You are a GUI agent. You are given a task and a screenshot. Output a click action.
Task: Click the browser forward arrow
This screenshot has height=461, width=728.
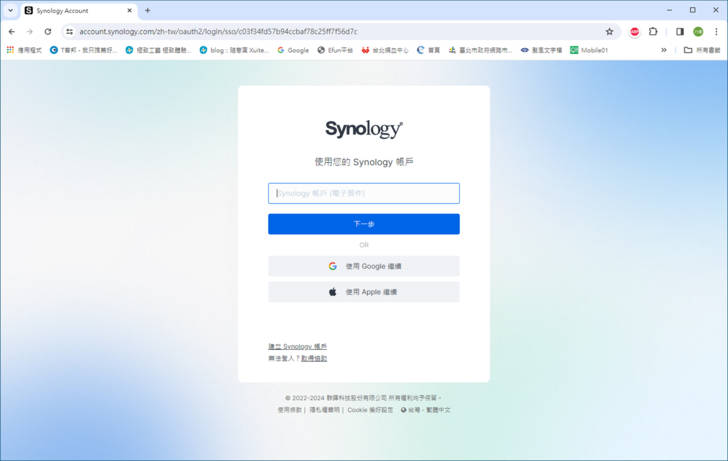coord(30,32)
